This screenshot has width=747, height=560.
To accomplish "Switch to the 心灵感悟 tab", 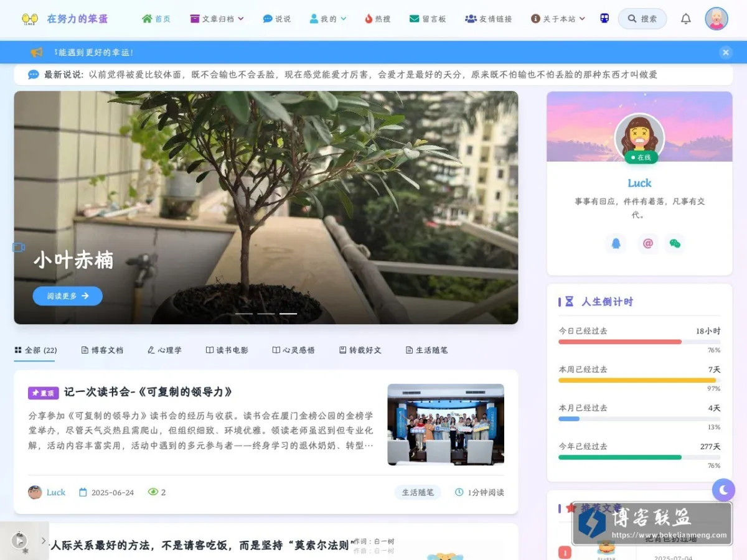I will tap(294, 350).
